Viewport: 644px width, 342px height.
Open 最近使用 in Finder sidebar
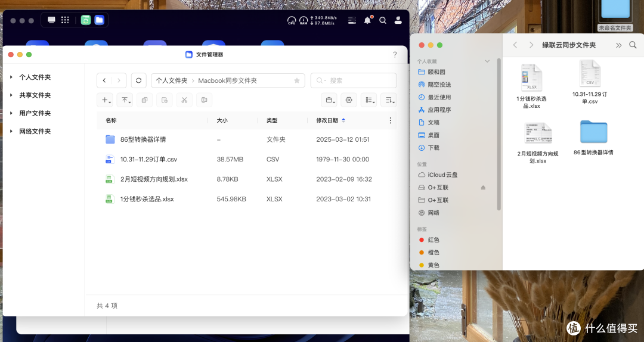[439, 97]
